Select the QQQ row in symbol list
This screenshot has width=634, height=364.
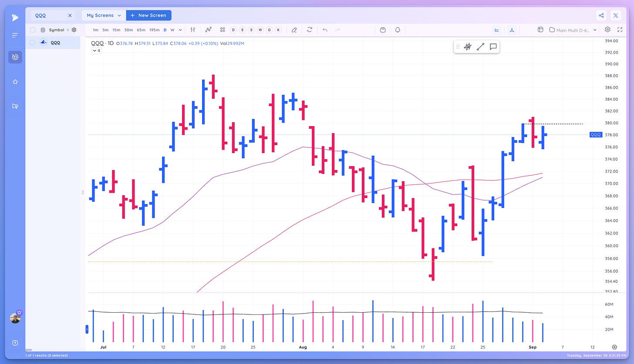(x=53, y=43)
